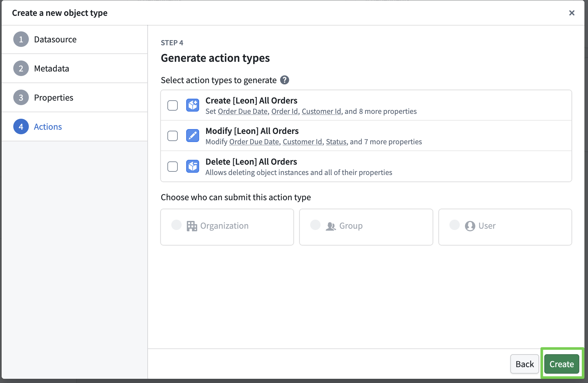Click the Create All Orders action icon
Screen dimensions: 588x383
tap(193, 105)
